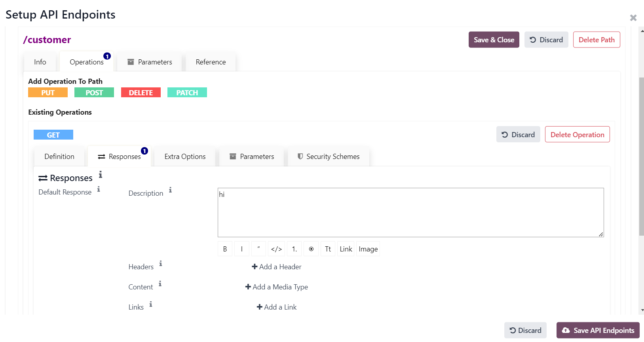Add a PATCH operation to path

pos(187,93)
